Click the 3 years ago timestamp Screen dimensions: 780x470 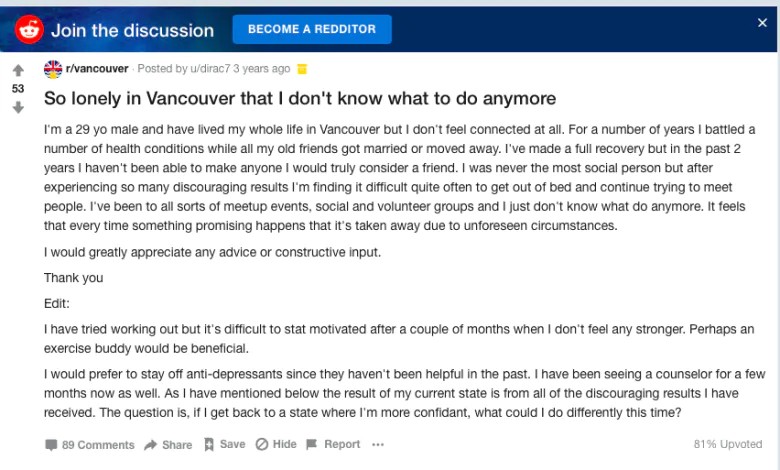262,69
